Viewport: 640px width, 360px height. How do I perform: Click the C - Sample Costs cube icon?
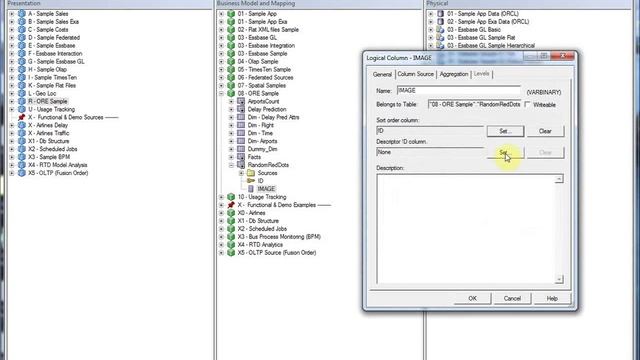pyautogui.click(x=22, y=30)
